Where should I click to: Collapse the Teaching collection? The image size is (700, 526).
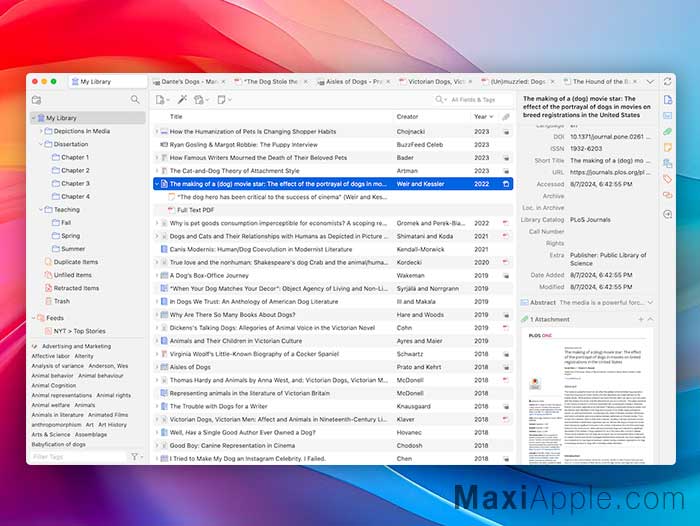(41, 209)
